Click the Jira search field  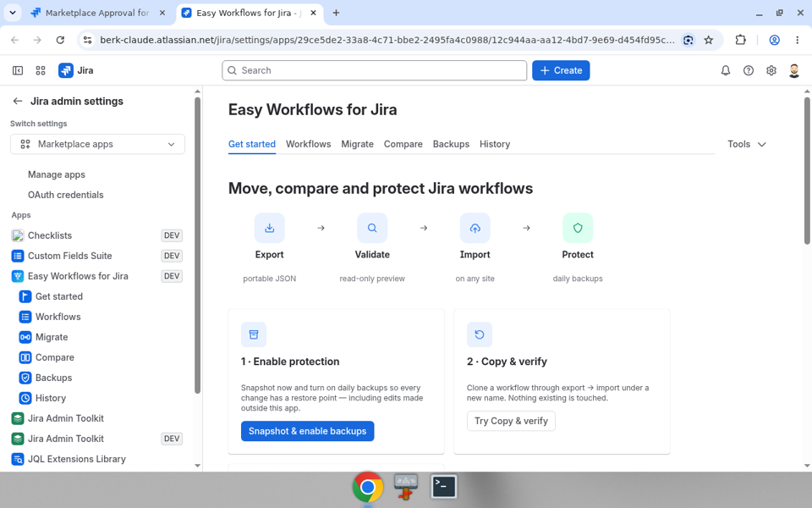click(375, 70)
